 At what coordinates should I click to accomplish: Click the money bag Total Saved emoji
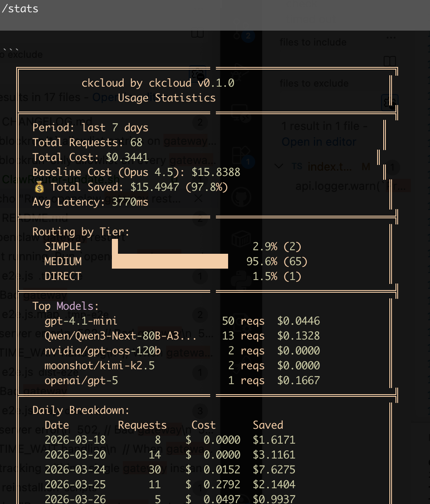coord(39,187)
